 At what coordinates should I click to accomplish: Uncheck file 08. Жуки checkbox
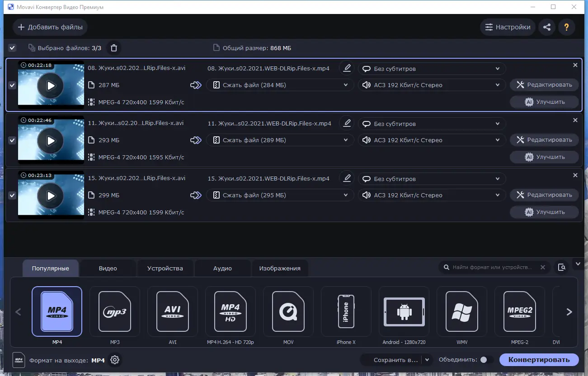point(12,85)
